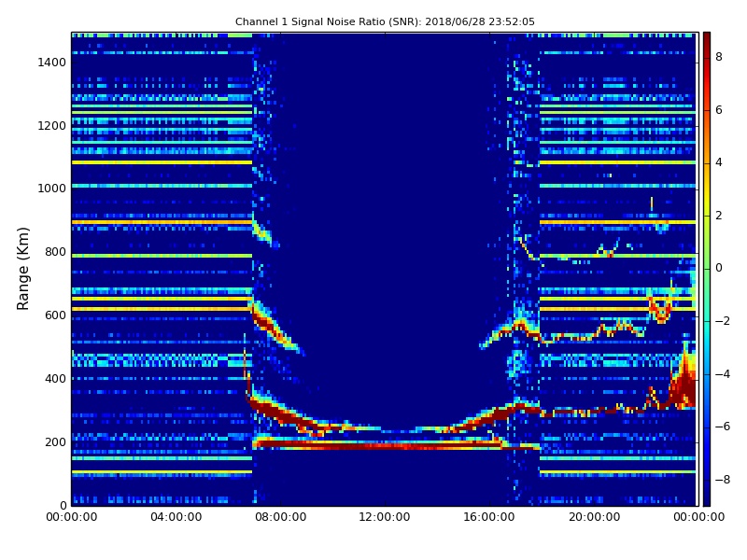Viewport: 747px width, 560px height.
Task: Click the red triangular echo near 400 km before midnight
Action: coord(684,381)
